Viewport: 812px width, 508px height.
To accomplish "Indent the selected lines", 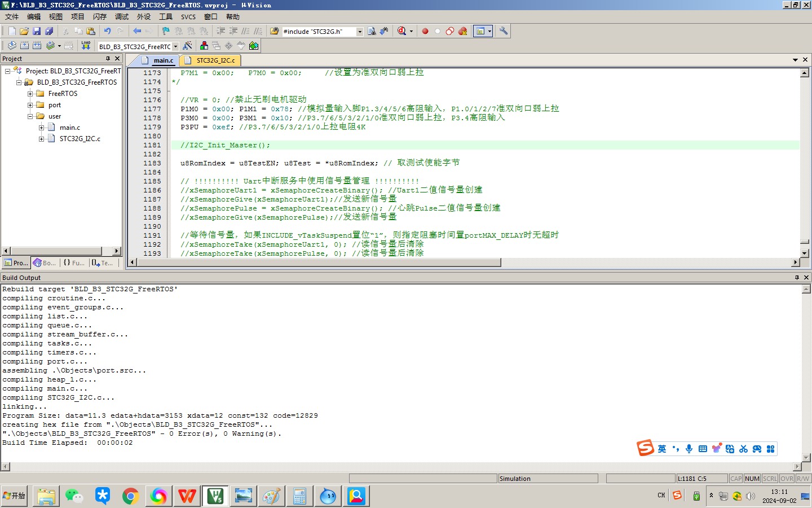I will [221, 31].
